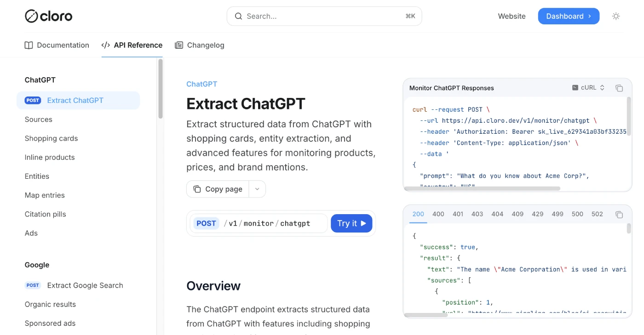Select the 404 response tab

(497, 214)
